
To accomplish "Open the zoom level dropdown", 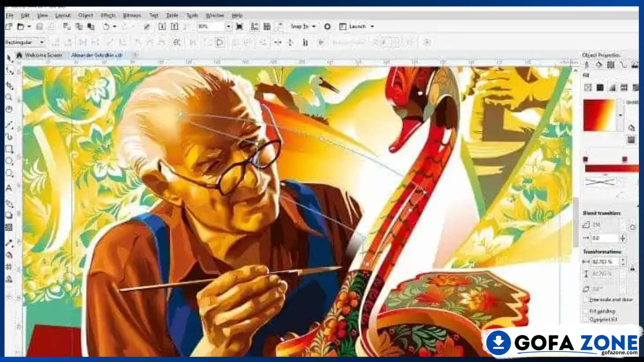I will click(228, 26).
